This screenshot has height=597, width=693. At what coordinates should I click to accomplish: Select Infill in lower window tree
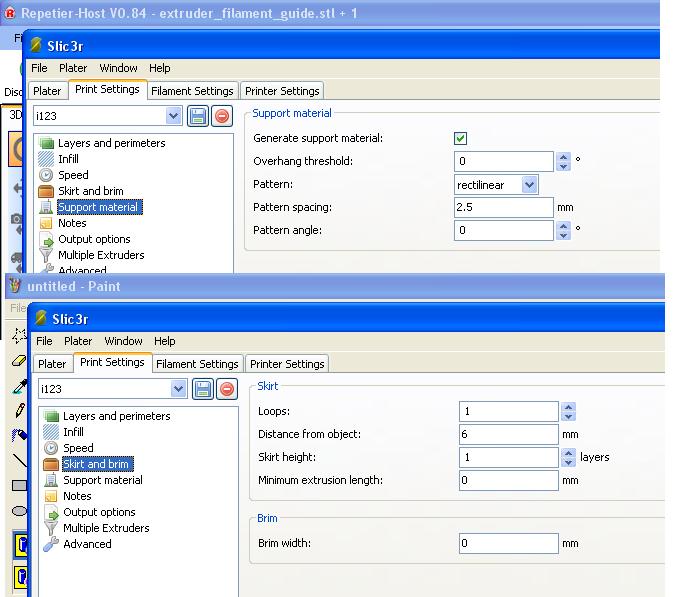click(73, 432)
